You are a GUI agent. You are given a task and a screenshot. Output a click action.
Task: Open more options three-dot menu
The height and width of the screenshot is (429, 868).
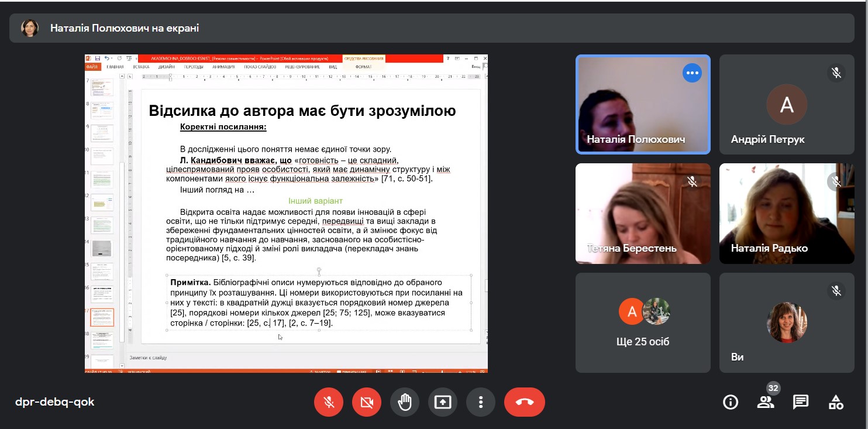[481, 402]
